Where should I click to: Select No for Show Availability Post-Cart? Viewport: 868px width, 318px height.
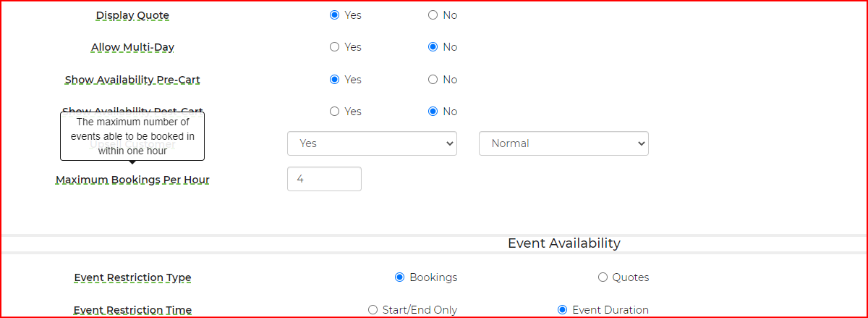pos(433,112)
